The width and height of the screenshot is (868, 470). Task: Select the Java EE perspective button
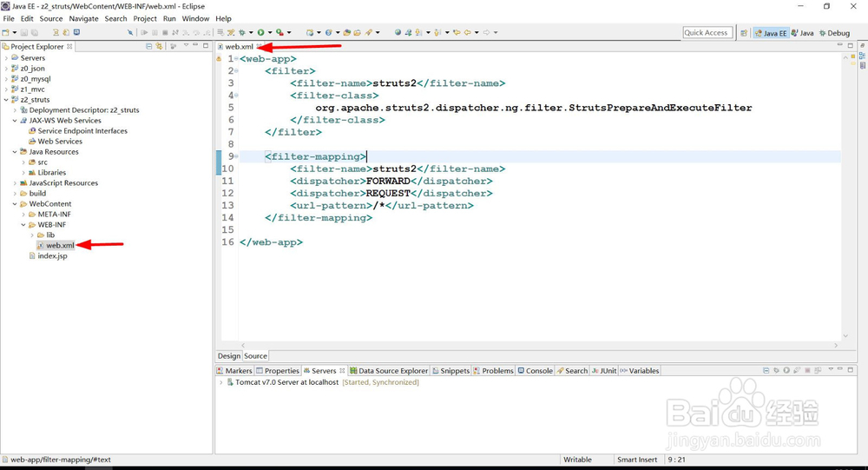(x=771, y=33)
